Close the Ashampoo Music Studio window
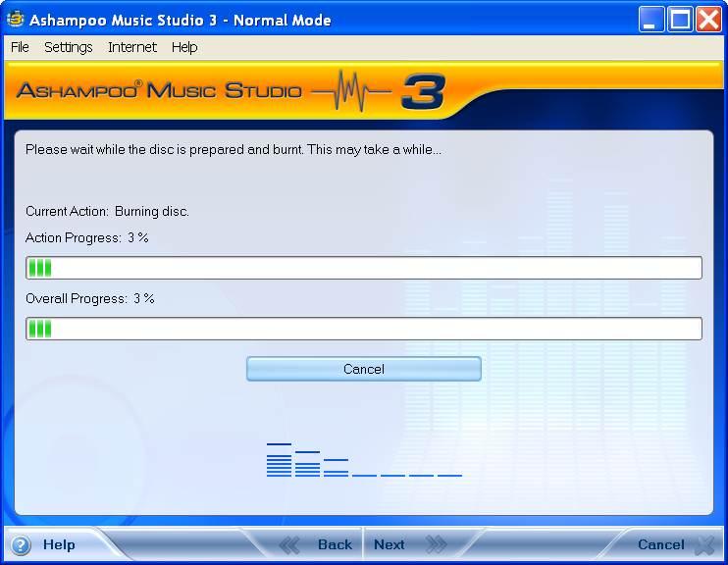This screenshot has height=565, width=728. [x=707, y=20]
